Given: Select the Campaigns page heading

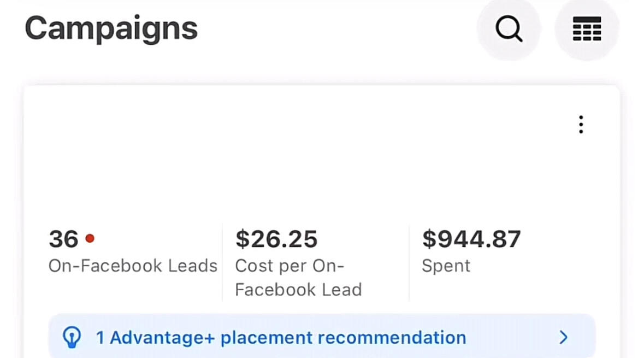Looking at the screenshot, I should (x=111, y=30).
